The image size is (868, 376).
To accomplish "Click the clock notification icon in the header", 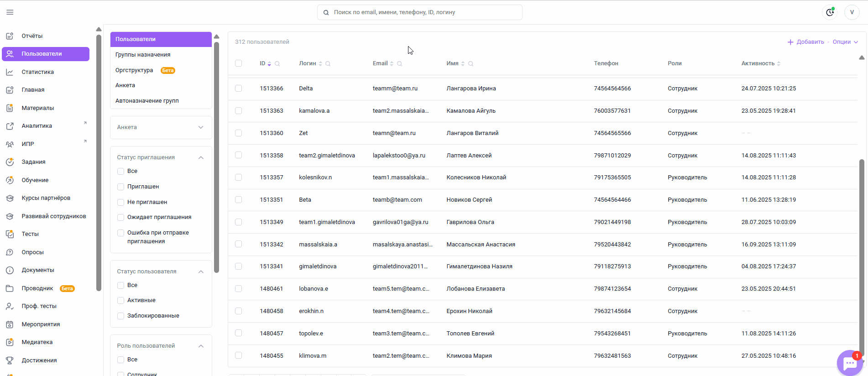I will coord(830,12).
